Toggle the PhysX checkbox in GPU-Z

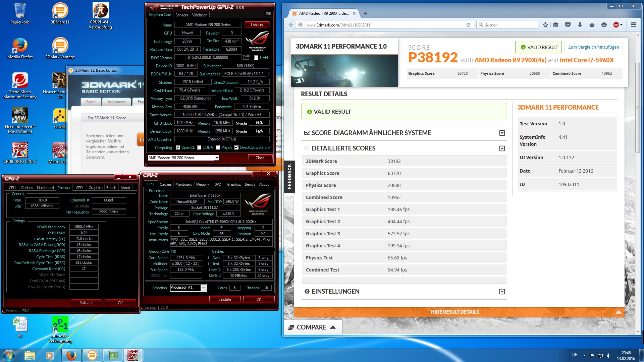coord(218,147)
